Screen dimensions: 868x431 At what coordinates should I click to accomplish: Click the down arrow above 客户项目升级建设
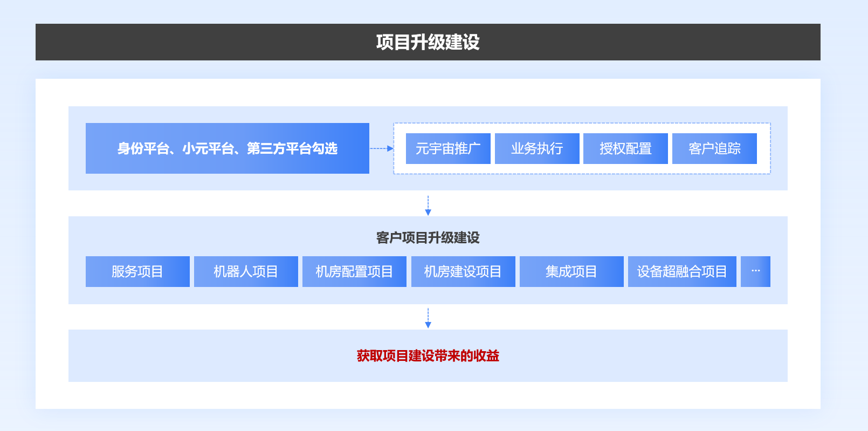(x=428, y=206)
